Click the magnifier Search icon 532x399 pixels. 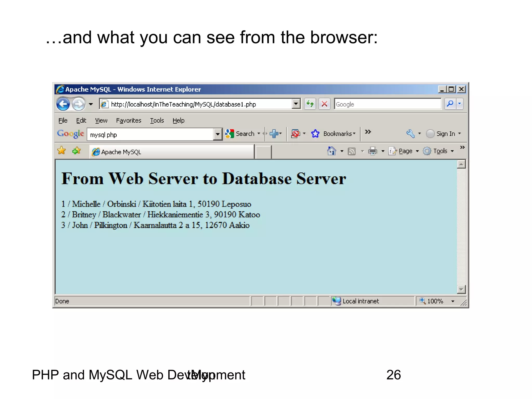click(x=450, y=104)
